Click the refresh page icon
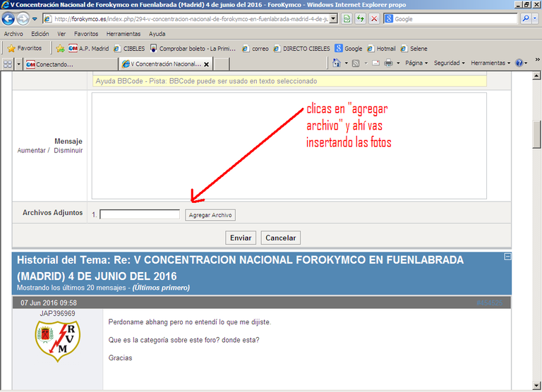Viewport: 542px width, 392px height. point(361,19)
